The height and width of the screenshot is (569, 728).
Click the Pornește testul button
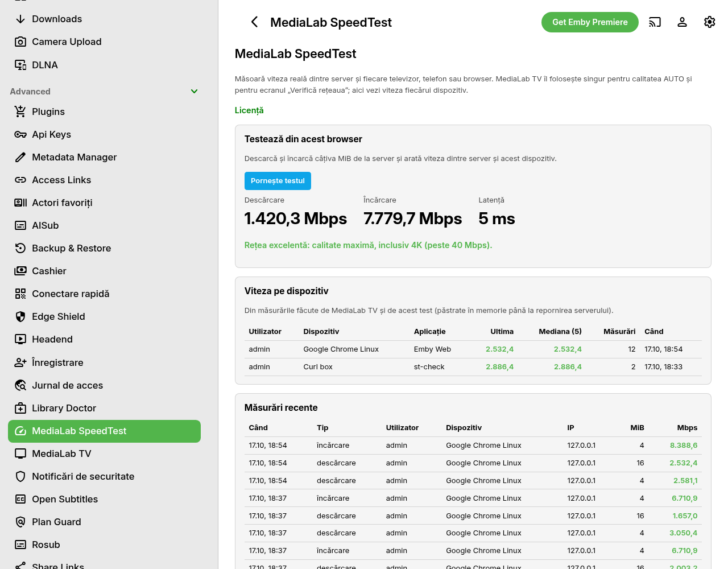[x=278, y=181]
